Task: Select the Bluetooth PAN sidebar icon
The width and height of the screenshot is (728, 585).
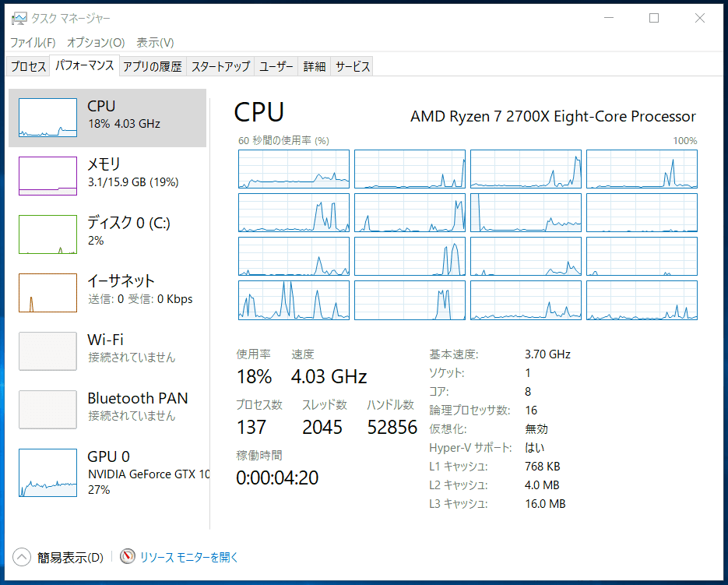Action: (x=47, y=410)
